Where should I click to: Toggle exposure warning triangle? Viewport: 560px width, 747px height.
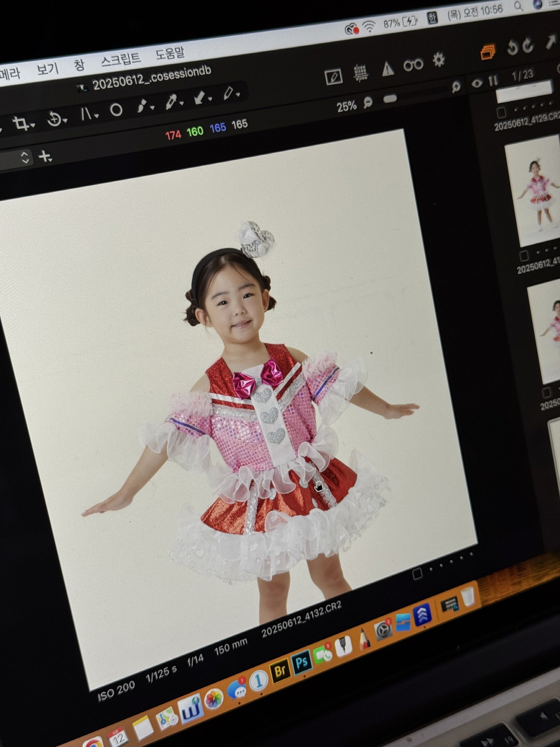click(388, 69)
